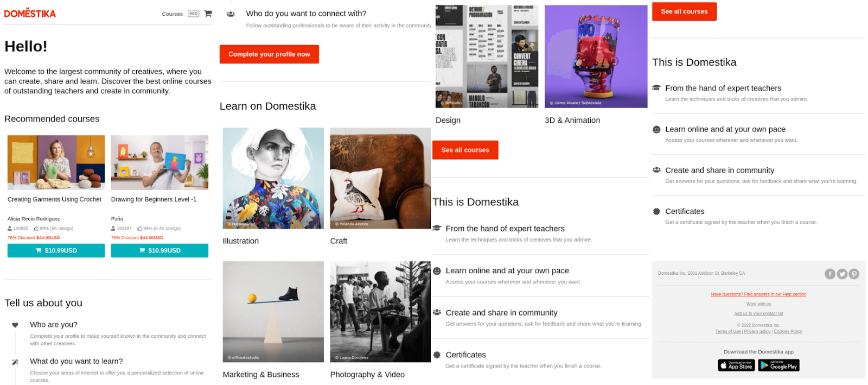Click the top right See all courses button
The image size is (868, 385).
(x=684, y=11)
